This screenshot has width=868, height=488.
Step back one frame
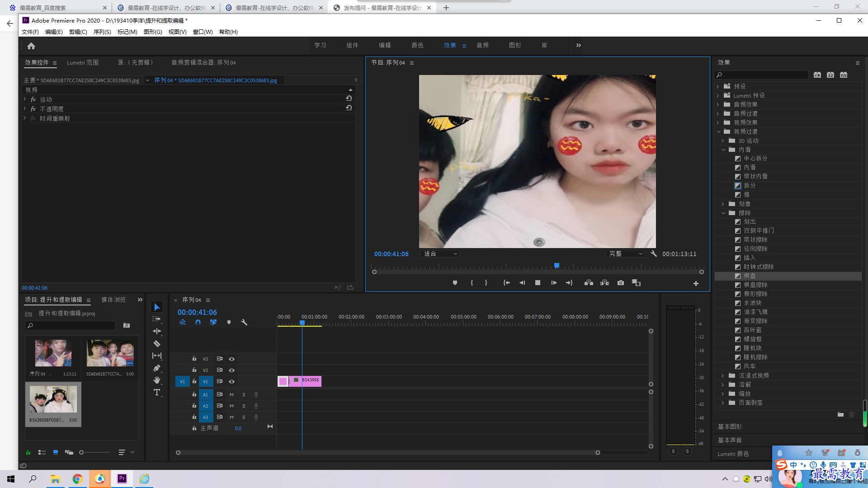click(522, 283)
